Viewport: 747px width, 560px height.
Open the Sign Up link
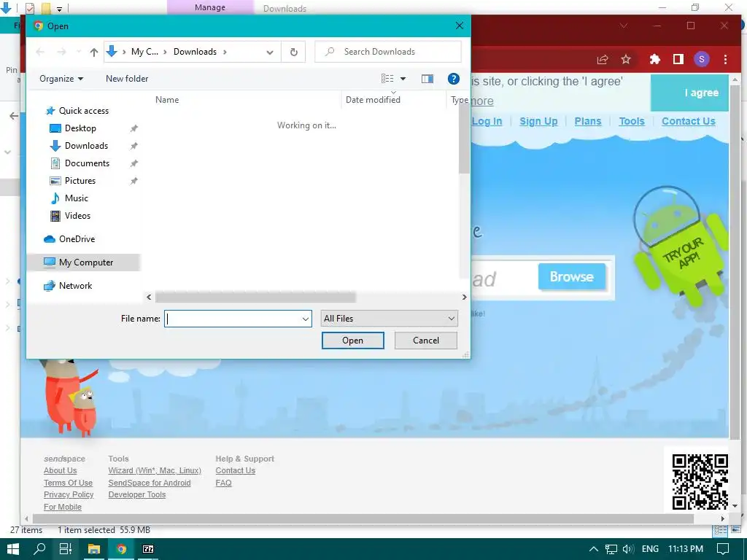(538, 122)
